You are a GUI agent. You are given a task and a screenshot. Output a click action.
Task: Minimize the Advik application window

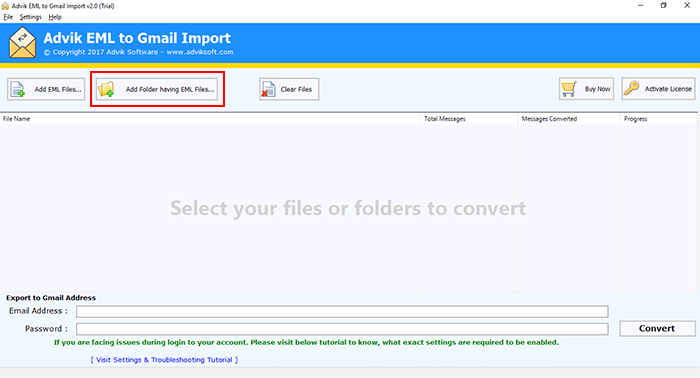tap(641, 5)
